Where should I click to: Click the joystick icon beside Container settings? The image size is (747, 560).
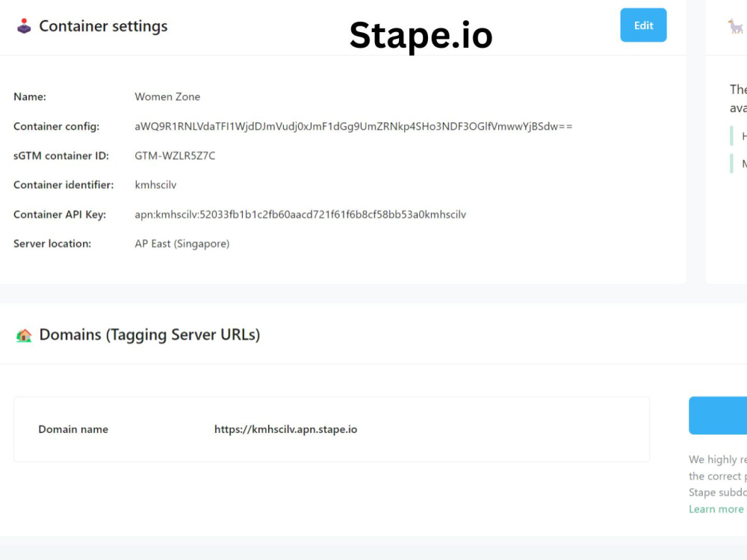tap(24, 26)
